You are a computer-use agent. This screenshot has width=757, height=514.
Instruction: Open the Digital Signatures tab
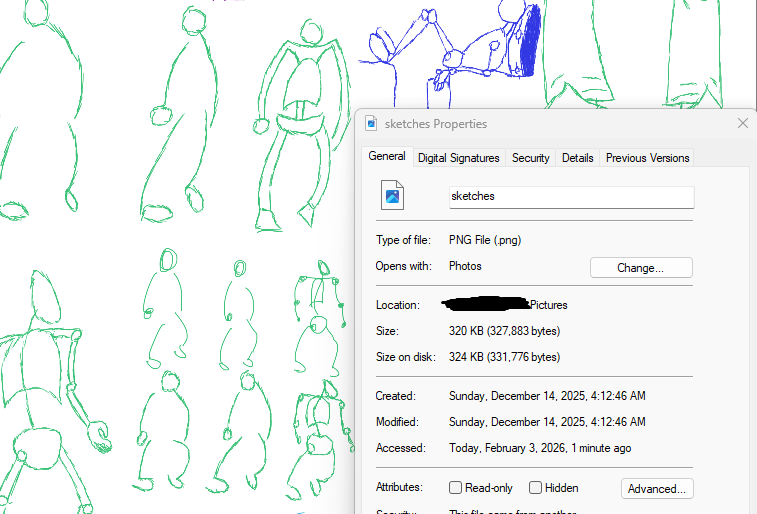pos(458,158)
